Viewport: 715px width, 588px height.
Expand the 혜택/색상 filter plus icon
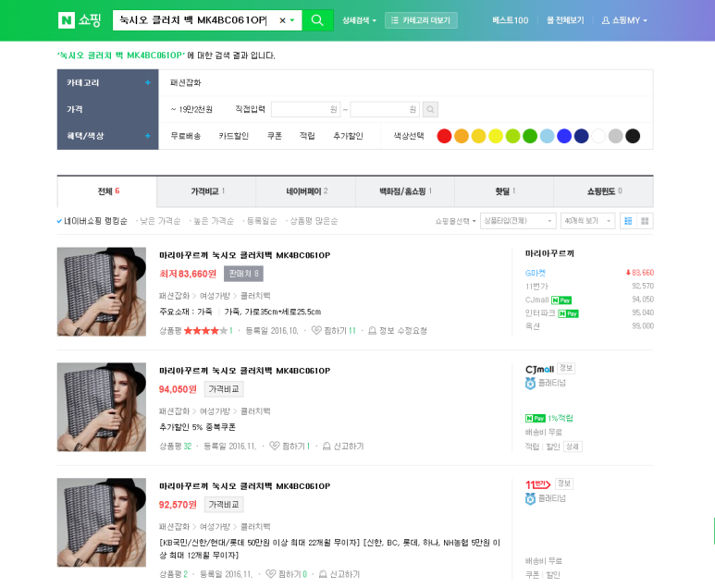point(148,136)
